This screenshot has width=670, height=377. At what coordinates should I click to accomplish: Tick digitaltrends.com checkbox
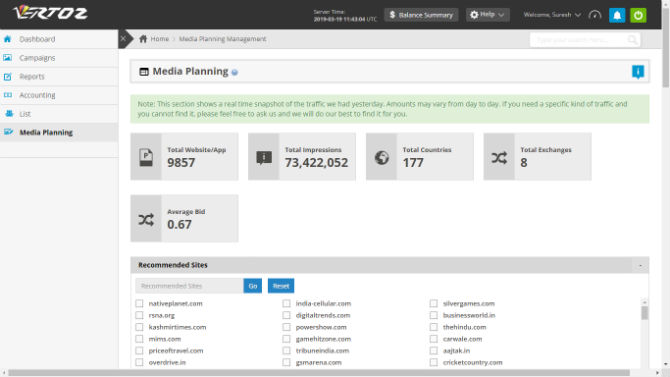point(286,315)
